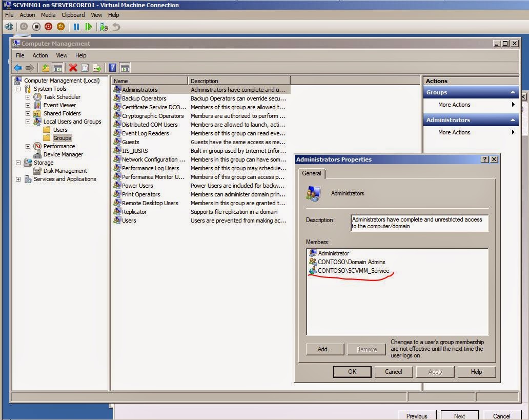Select Administrator member in list
529x420 pixels.
pos(333,253)
